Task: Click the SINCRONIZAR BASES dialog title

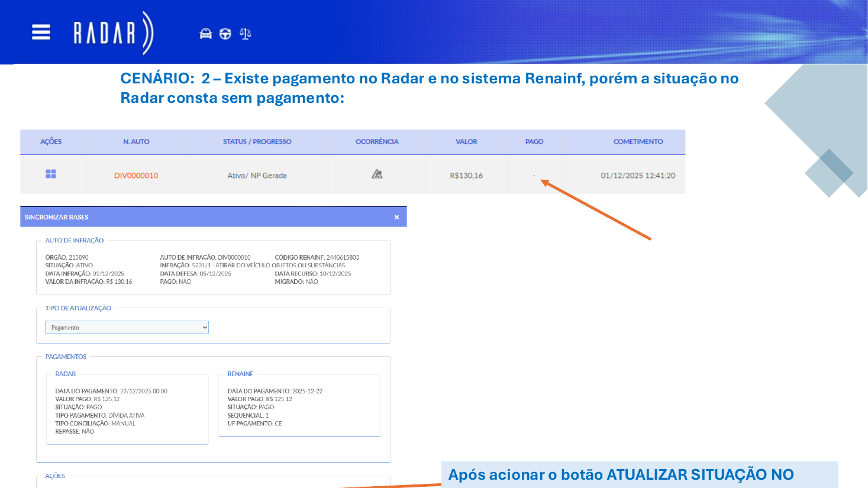Action: point(56,217)
